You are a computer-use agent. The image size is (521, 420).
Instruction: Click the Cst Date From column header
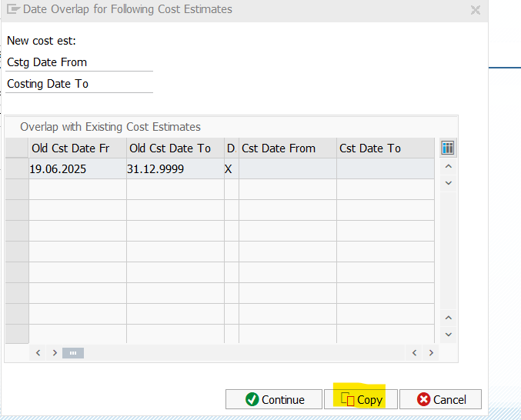(x=287, y=148)
